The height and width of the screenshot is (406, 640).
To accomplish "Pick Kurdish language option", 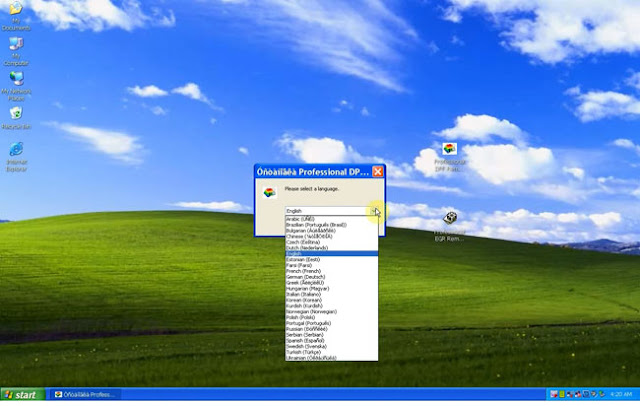I will pos(331,306).
